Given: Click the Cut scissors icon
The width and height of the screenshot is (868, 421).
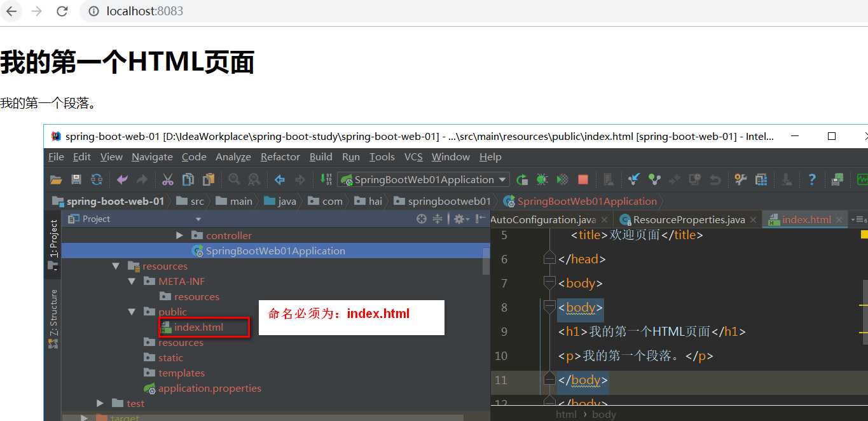Looking at the screenshot, I should coord(168,180).
